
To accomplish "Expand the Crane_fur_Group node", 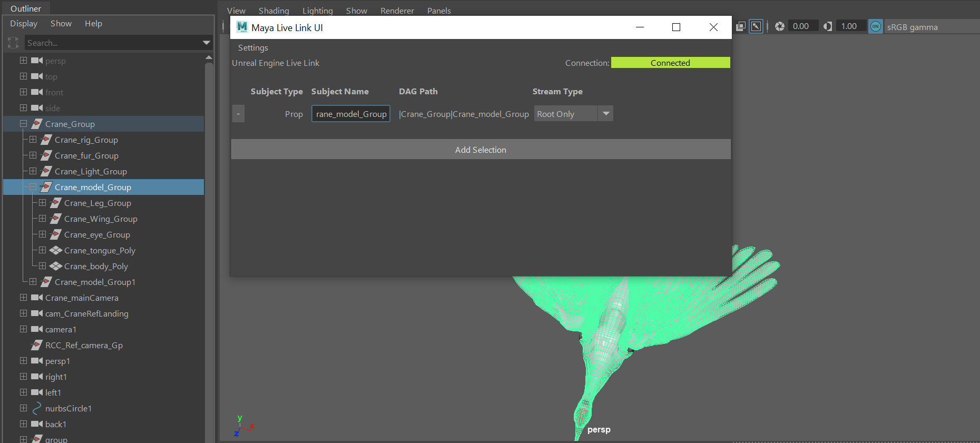I will (x=33, y=155).
